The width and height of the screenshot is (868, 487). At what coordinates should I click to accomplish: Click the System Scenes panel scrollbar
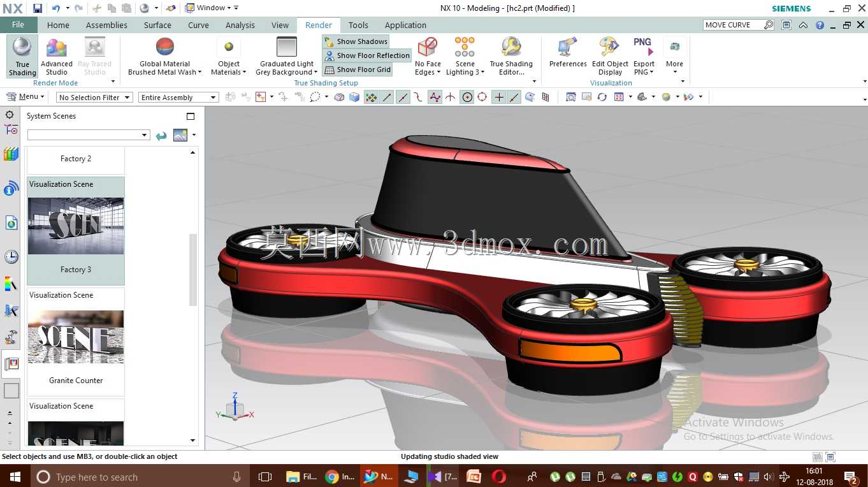193,270
